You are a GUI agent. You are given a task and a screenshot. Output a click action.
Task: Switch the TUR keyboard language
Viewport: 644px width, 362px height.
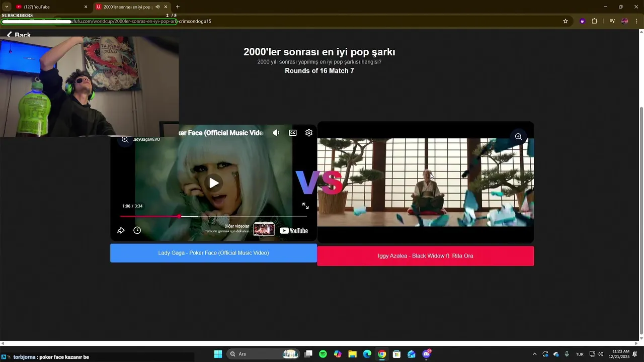pos(580,354)
